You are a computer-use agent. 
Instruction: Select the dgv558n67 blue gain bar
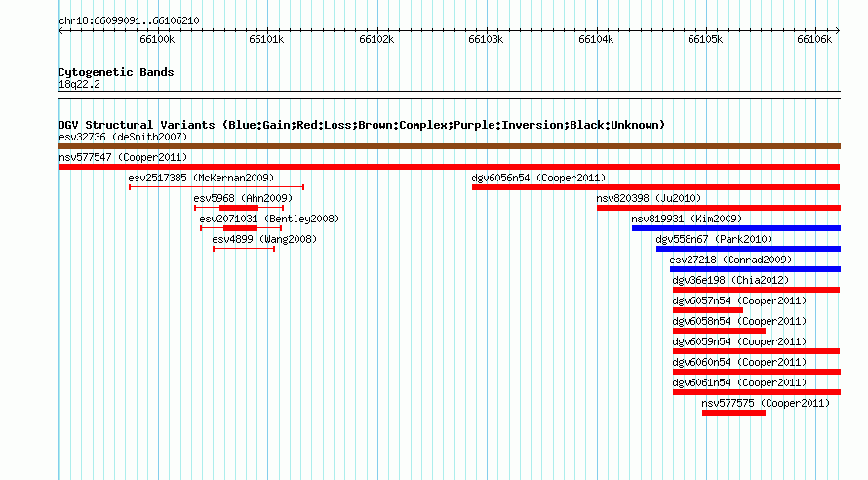coord(748,249)
